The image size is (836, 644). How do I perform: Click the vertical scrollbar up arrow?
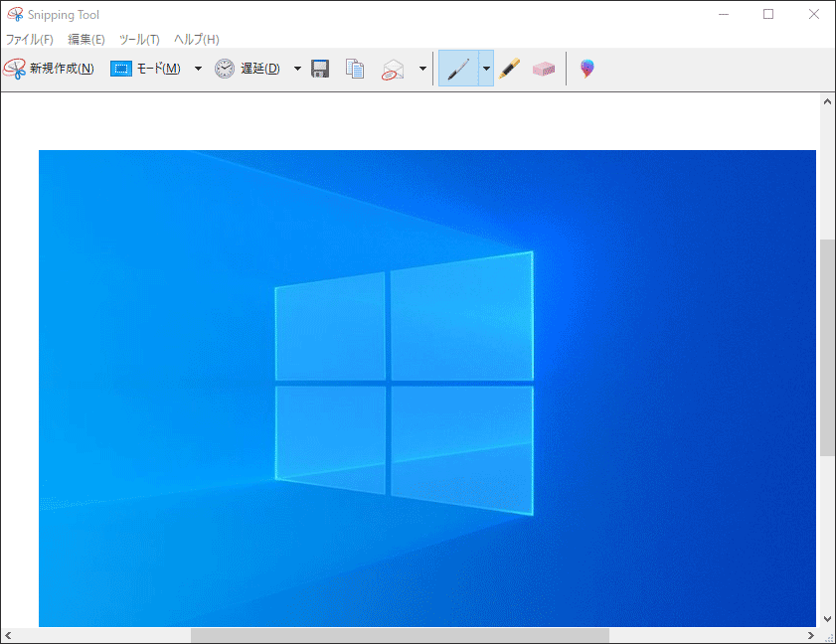[827, 101]
